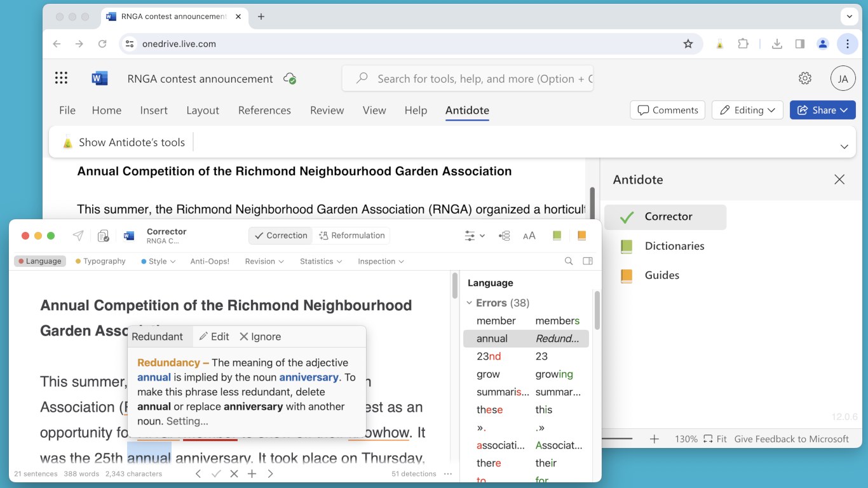Open the green dictionaries book in Corrector toolbar

557,236
